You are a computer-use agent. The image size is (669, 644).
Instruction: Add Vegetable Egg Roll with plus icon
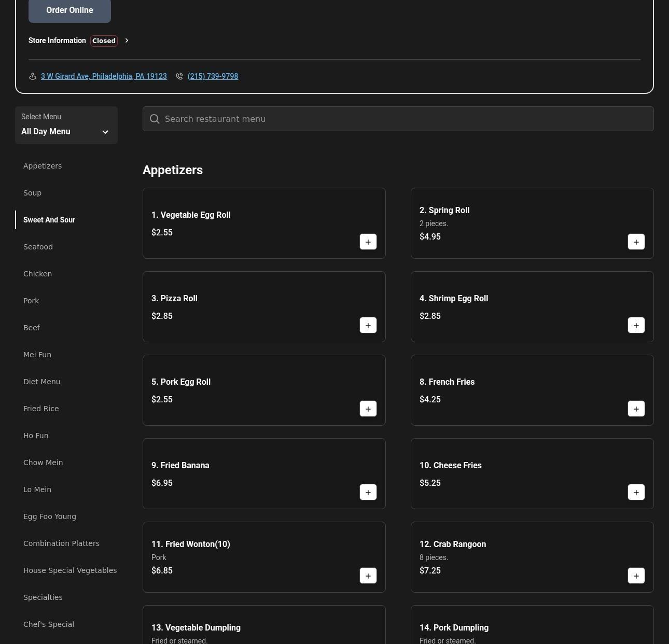tap(368, 242)
